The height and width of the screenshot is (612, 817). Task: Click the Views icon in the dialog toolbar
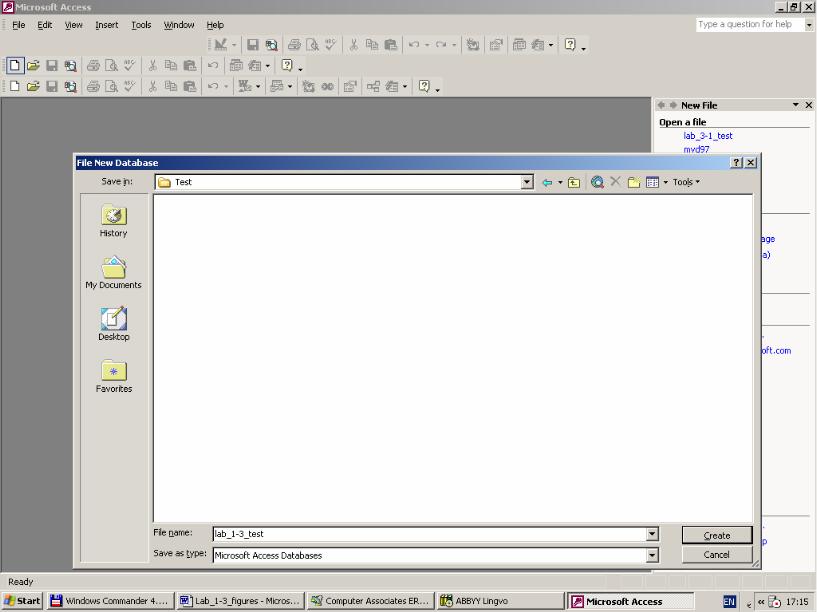click(x=652, y=182)
